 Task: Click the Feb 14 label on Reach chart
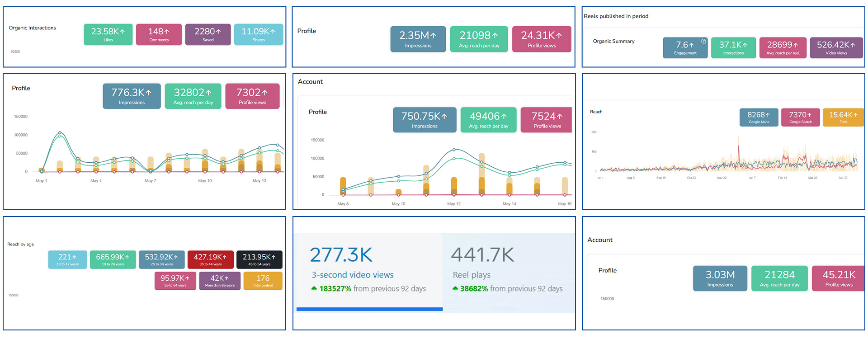(x=782, y=178)
